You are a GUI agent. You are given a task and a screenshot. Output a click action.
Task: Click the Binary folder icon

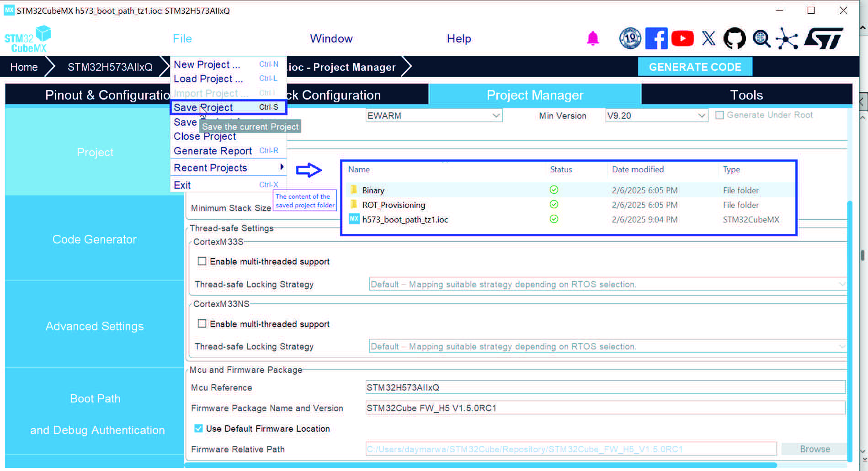(x=354, y=190)
